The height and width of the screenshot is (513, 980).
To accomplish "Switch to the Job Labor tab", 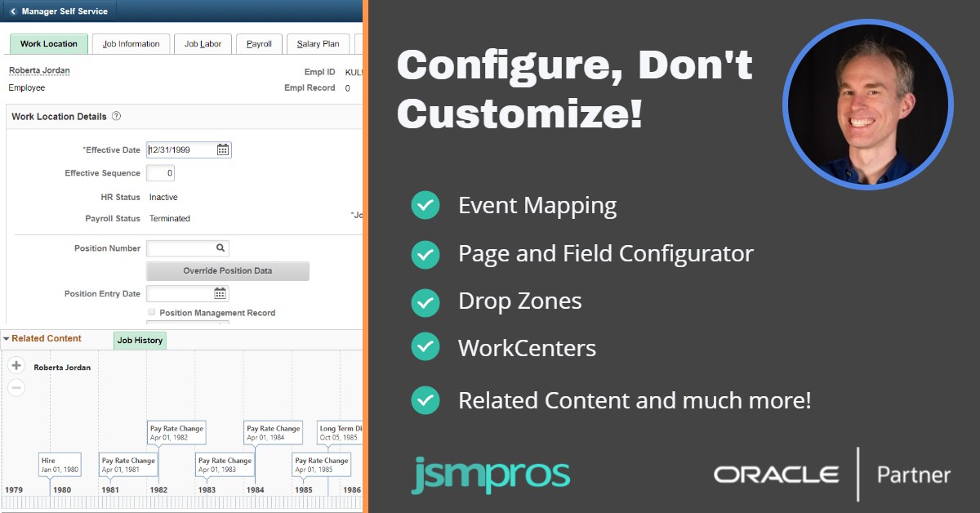I will (x=203, y=44).
